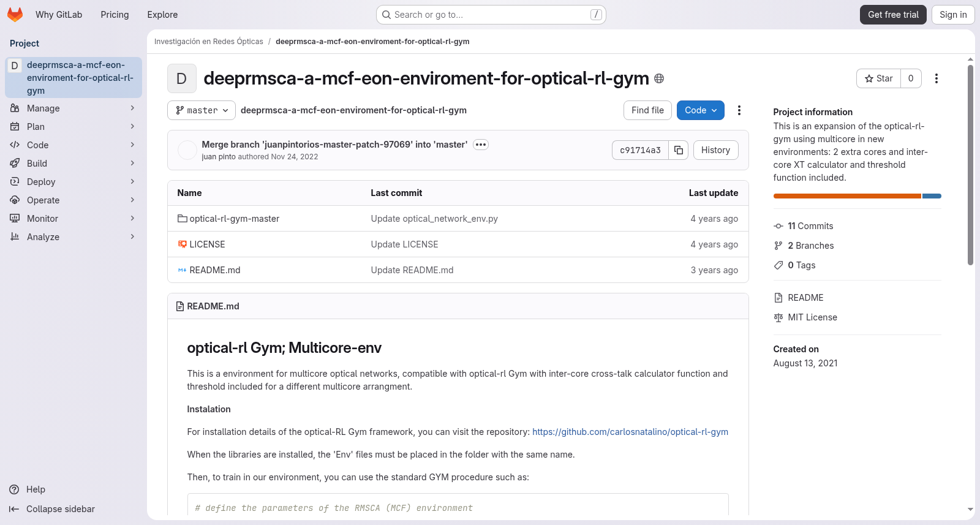Image resolution: width=980 pixels, height=525 pixels.
Task: Click the blue language bar segment
Action: pos(932,196)
